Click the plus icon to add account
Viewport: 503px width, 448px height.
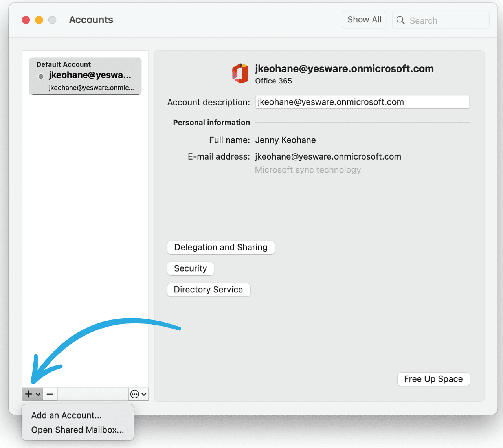point(28,394)
